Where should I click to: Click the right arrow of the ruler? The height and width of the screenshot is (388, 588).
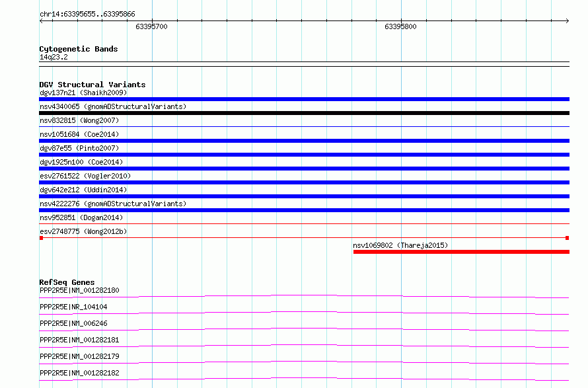click(x=568, y=20)
